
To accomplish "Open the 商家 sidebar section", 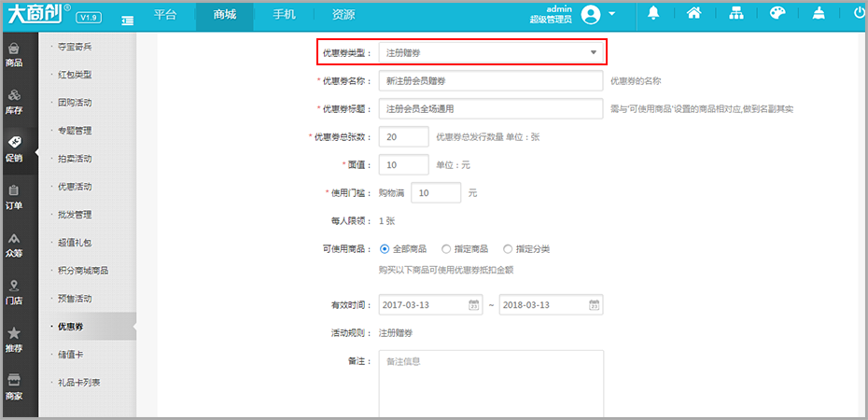I will [14, 388].
